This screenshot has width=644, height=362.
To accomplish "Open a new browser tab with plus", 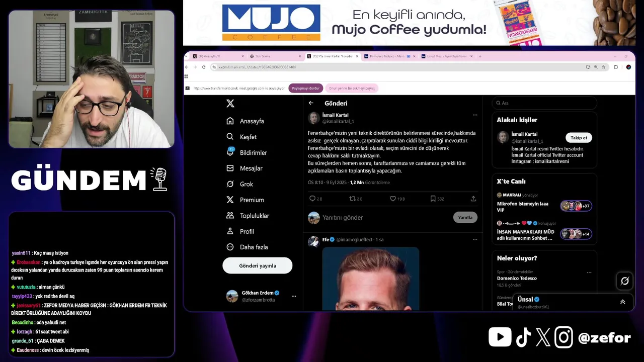I will pyautogui.click(x=480, y=56).
